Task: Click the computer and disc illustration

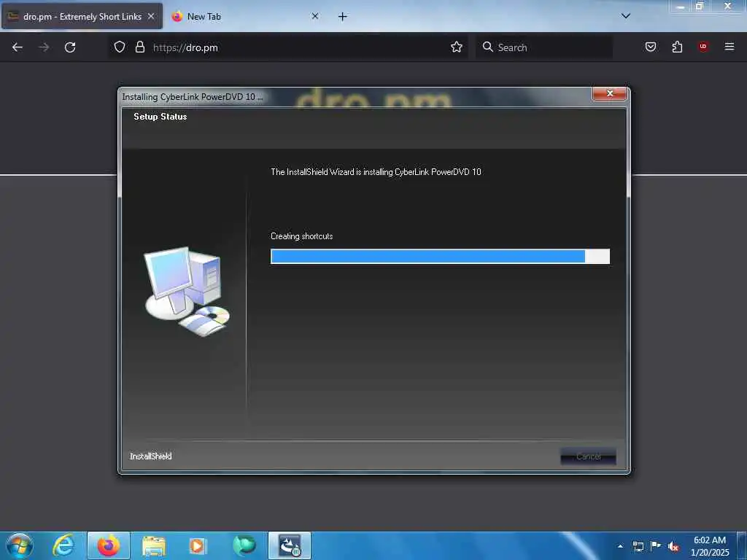Action: tap(187, 292)
